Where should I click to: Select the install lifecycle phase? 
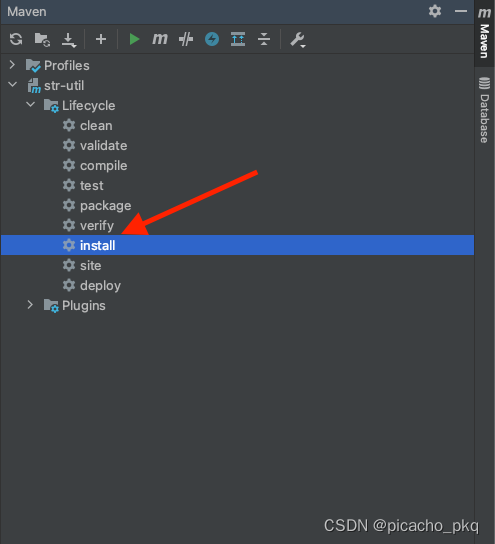(237, 245)
